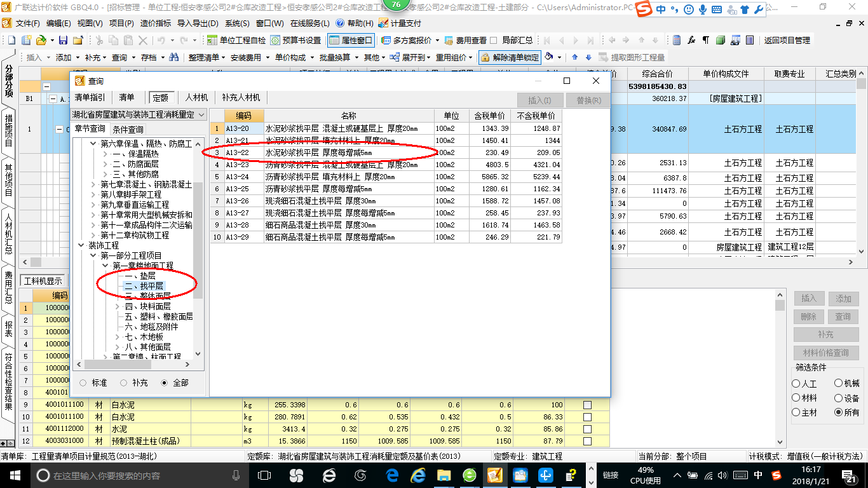This screenshot has height=488, width=868.
Task: Select row A13-25 沥青砂浆找平层
Action: [x=386, y=189]
